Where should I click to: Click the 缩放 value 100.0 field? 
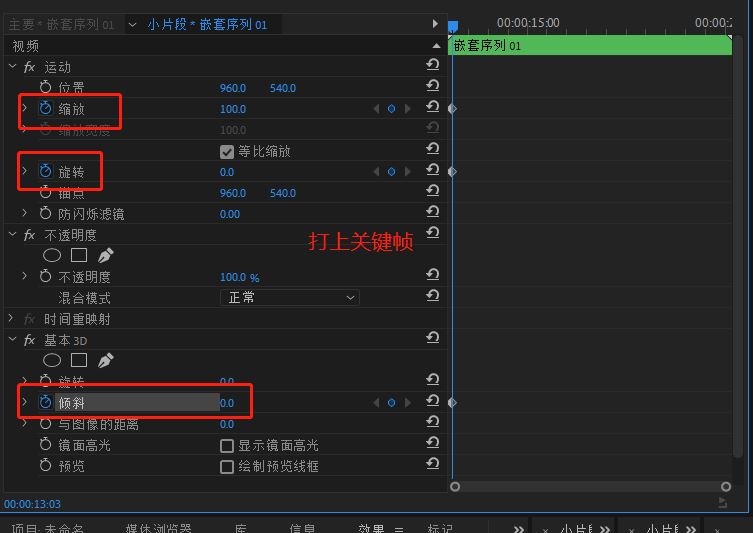[x=233, y=109]
